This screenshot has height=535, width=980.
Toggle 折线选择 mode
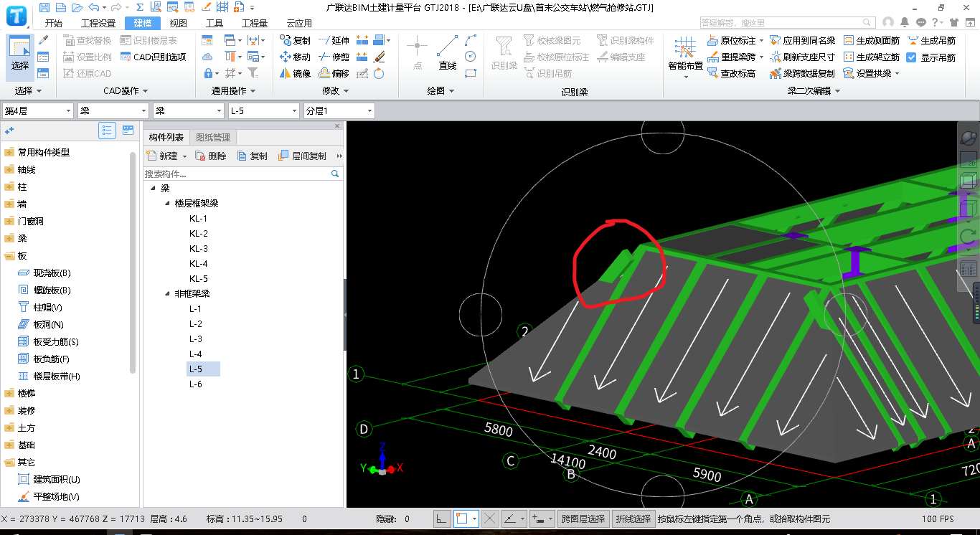[x=633, y=519]
